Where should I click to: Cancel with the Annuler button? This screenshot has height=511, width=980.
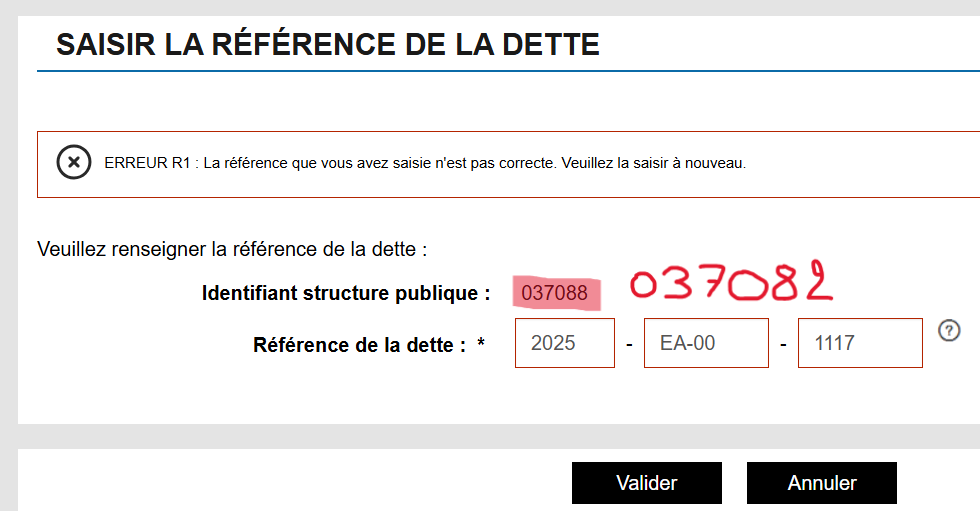pyautogui.click(x=821, y=483)
